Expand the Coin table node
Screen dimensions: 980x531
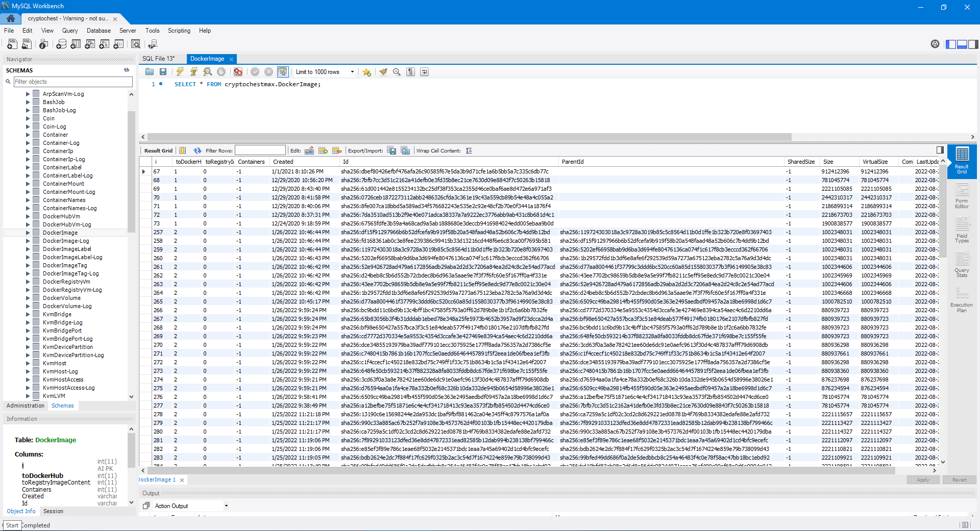click(x=28, y=118)
